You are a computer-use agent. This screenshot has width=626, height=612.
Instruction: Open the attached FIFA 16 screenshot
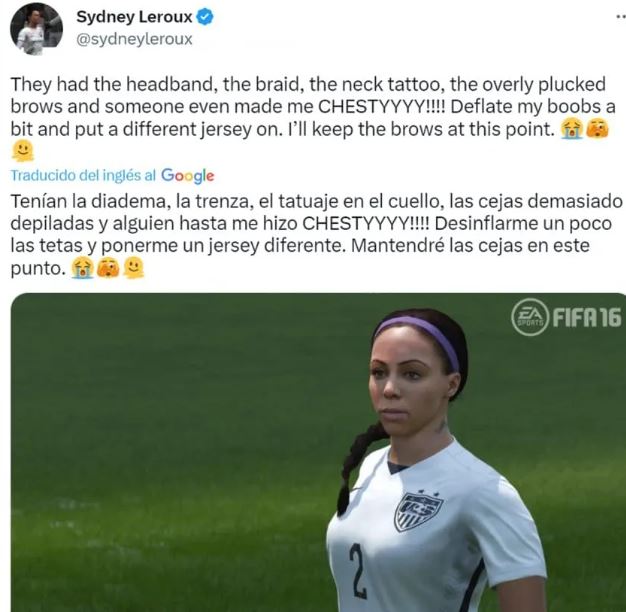point(318,452)
